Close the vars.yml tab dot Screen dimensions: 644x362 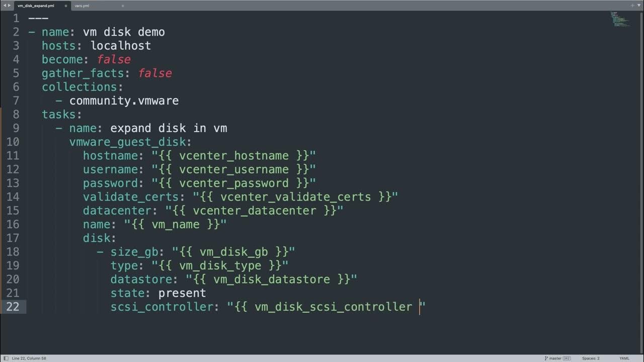click(x=123, y=6)
